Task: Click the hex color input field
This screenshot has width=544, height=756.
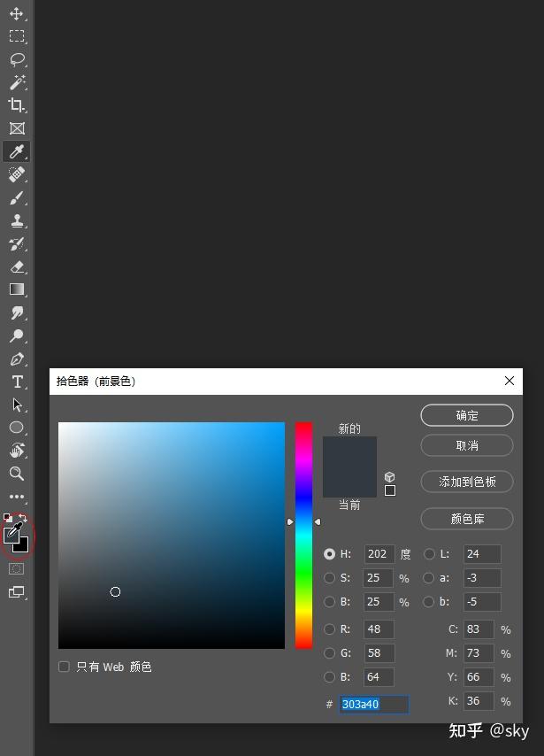Action: tap(372, 705)
